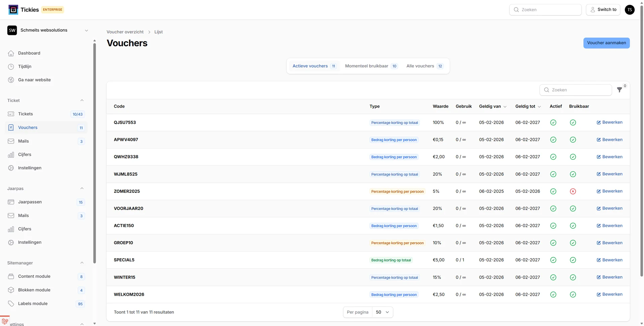Click the Tijdlijn clock icon
This screenshot has width=644, height=326.
[11, 67]
